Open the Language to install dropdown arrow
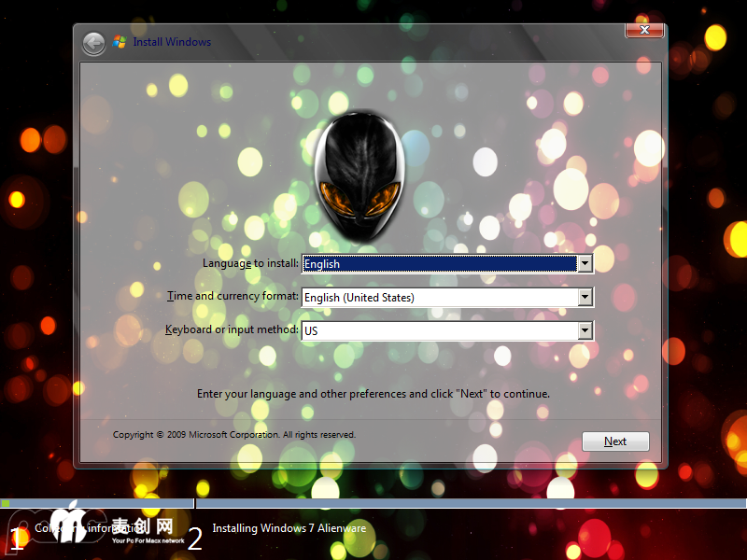The image size is (747, 560). tap(585, 264)
